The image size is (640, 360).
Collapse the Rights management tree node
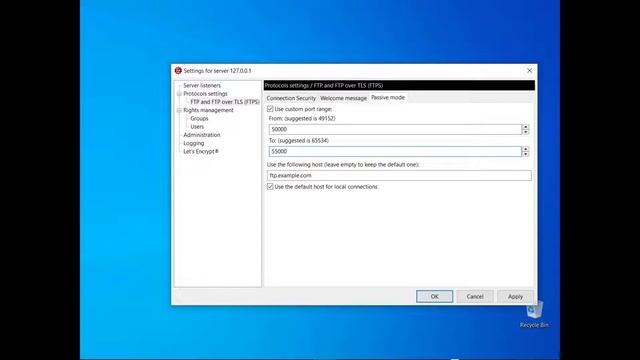coord(179,111)
